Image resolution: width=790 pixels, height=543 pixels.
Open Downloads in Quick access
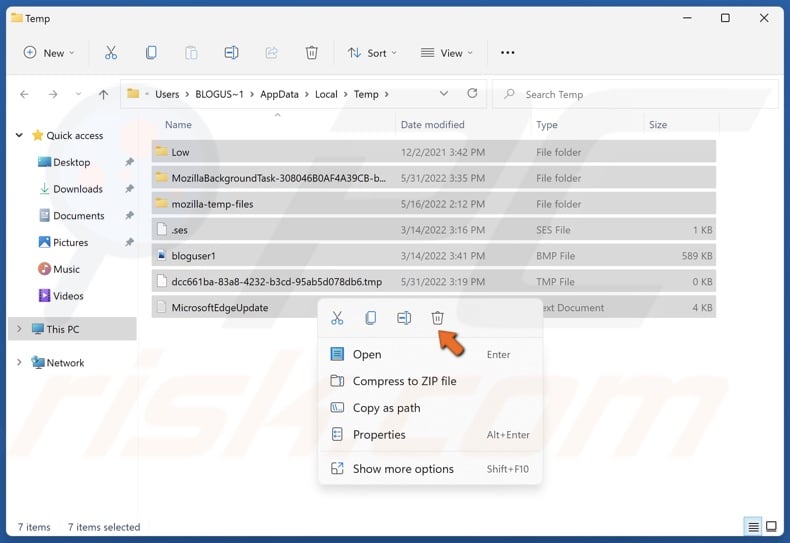click(78, 189)
